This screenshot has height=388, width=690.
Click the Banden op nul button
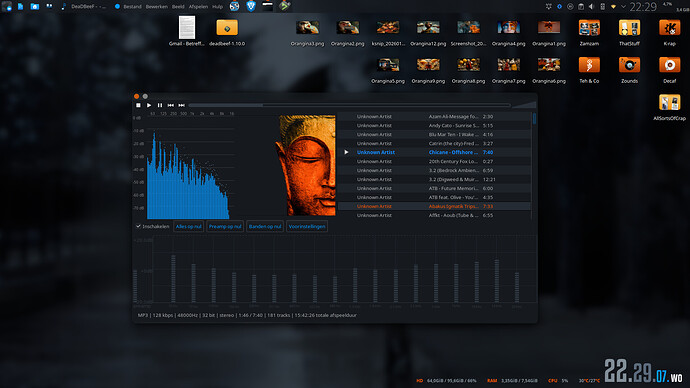(264, 227)
